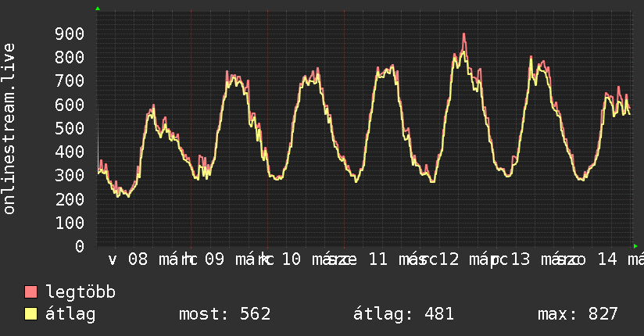Click the green arrow at the y-axis top
Viewport: 644px width, 336px height.
(x=98, y=9)
